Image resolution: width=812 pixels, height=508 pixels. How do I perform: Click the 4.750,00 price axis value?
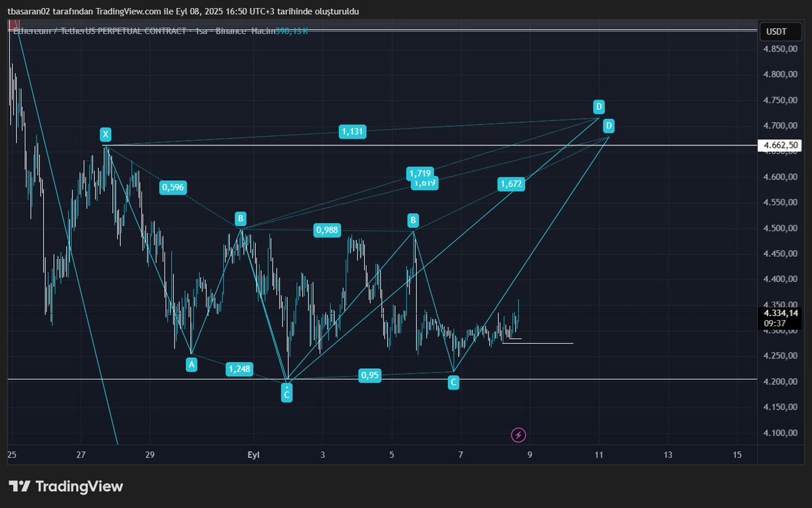tap(782, 100)
